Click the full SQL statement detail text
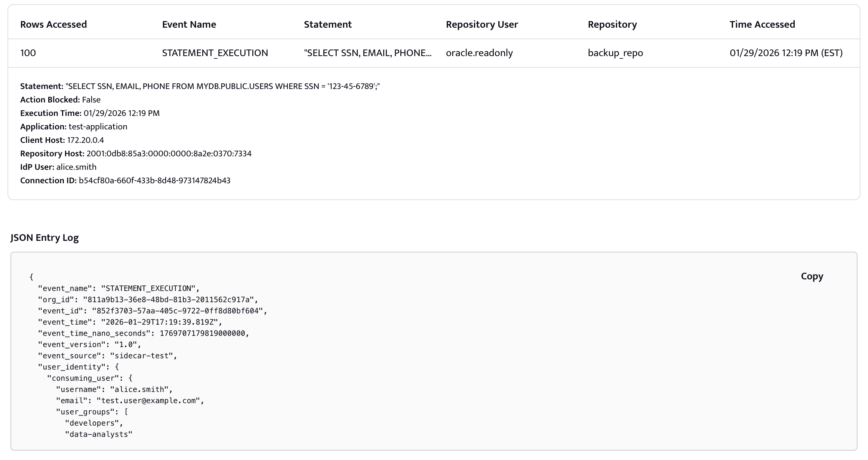Image resolution: width=868 pixels, height=460 pixels. pos(222,86)
